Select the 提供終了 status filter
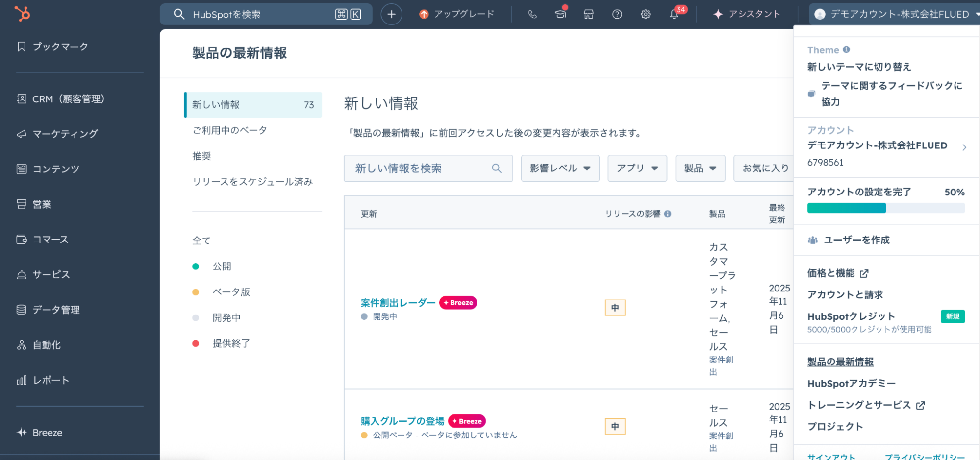This screenshot has height=460, width=980. (x=231, y=343)
